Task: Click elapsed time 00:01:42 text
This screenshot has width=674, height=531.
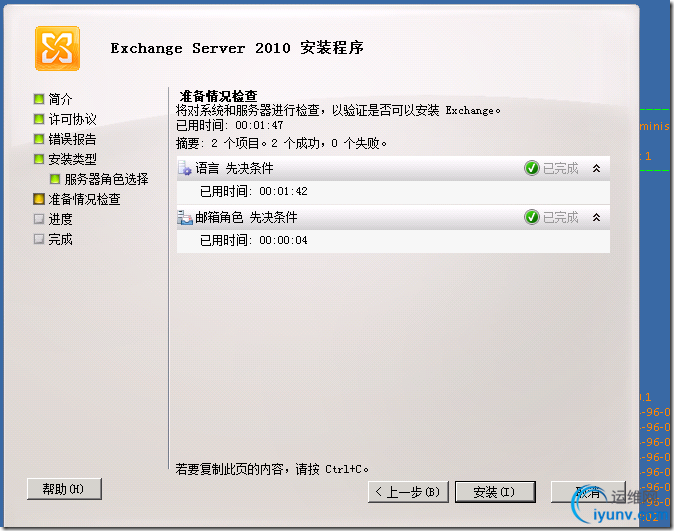Action: click(283, 191)
